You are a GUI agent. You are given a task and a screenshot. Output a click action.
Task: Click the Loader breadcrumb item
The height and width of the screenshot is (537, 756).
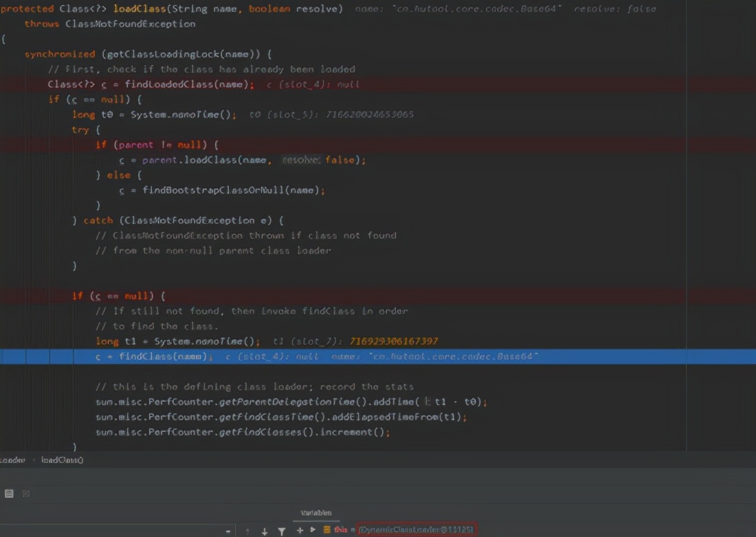click(12, 460)
